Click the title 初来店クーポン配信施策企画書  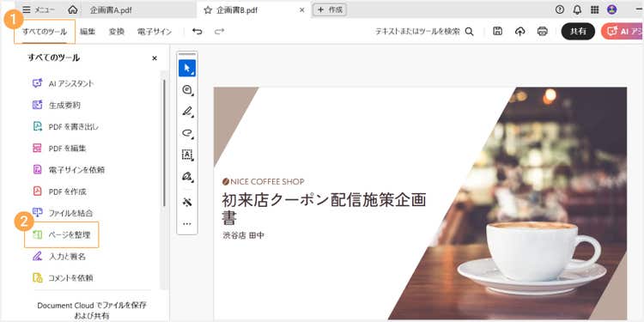pos(324,209)
